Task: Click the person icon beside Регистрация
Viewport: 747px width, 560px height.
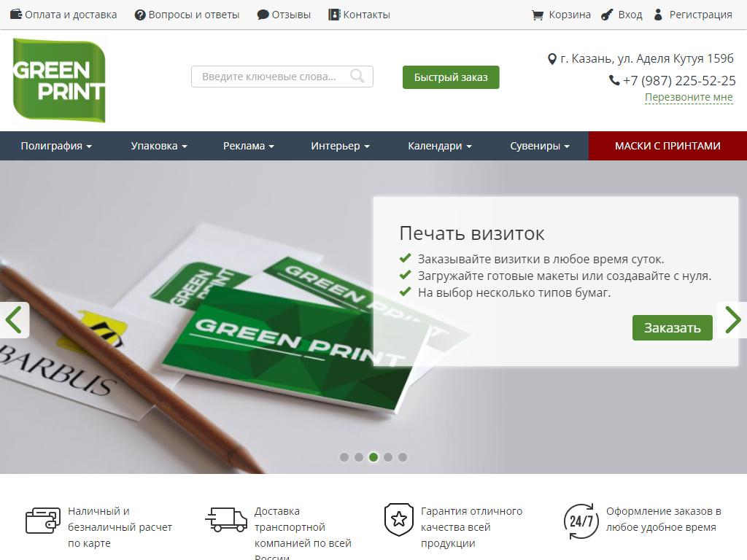Action: coord(658,15)
